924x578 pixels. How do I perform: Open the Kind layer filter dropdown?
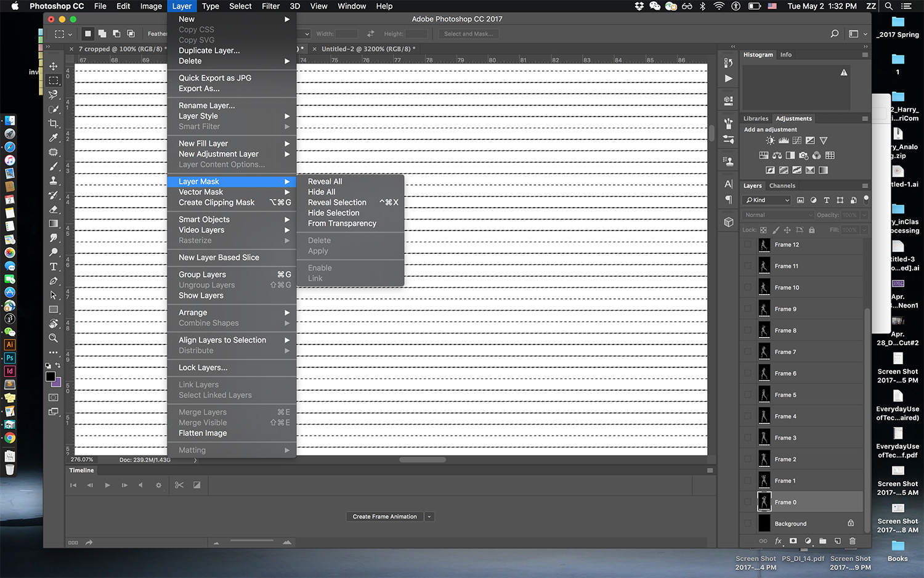tap(768, 200)
